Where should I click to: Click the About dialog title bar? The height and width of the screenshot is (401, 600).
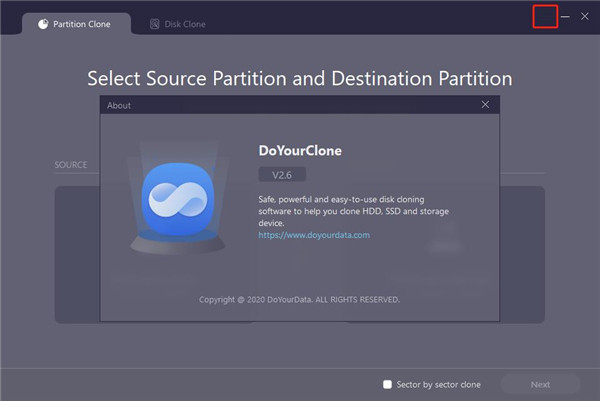pos(290,104)
